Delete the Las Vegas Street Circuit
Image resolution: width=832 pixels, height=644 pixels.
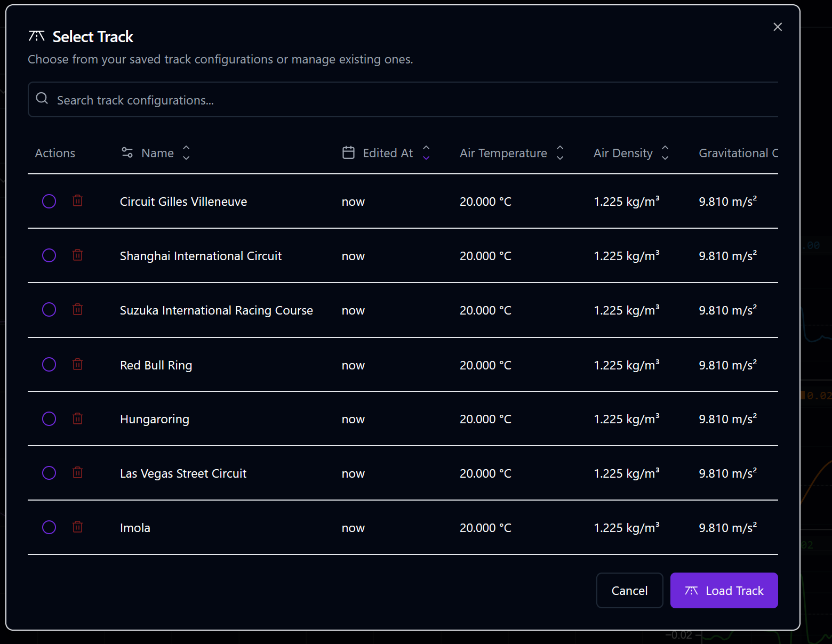pos(78,473)
